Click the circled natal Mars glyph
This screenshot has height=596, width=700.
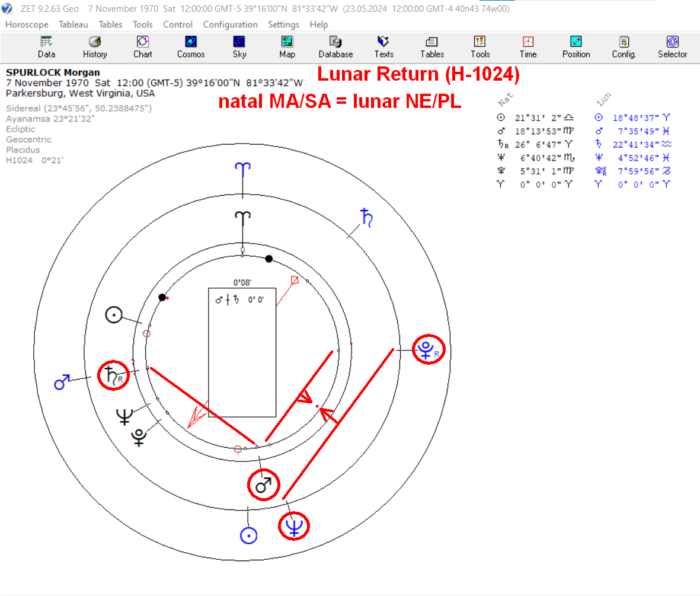(x=263, y=485)
